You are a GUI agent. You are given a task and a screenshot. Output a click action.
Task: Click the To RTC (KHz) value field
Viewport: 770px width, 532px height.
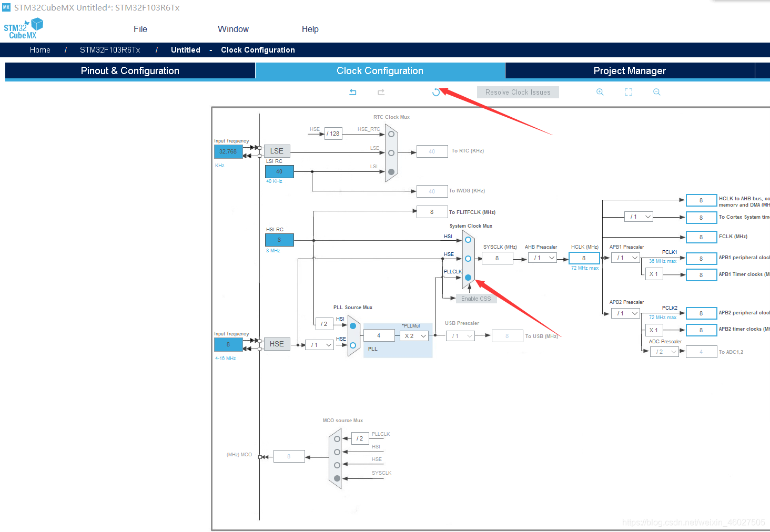coord(432,151)
